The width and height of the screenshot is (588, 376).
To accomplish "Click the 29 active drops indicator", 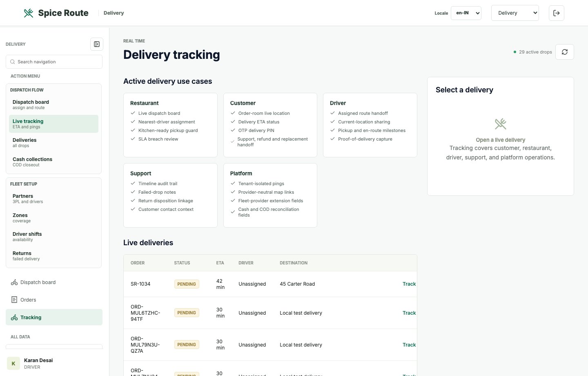I will (x=532, y=52).
